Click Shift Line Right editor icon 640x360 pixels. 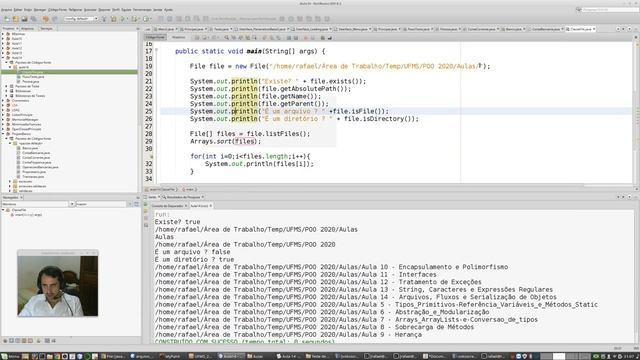296,38
